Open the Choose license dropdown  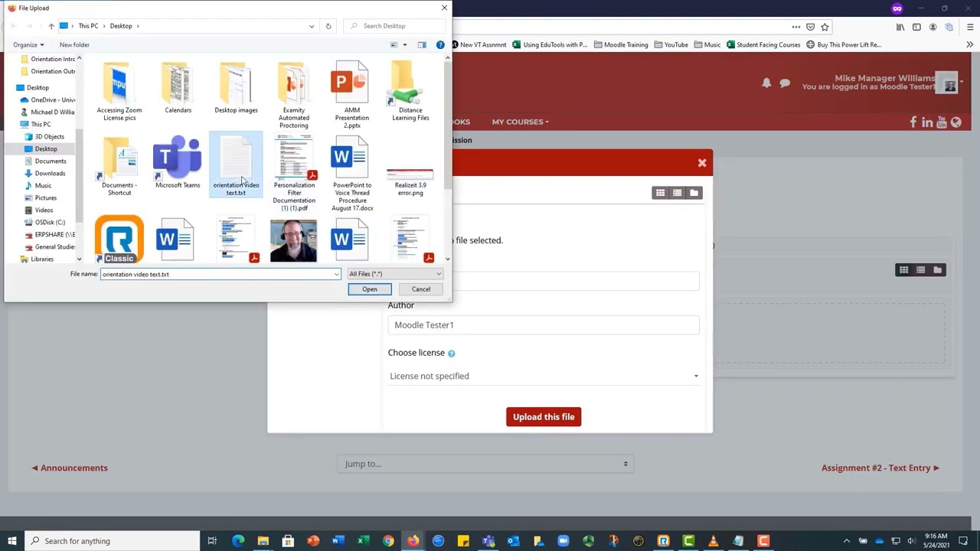(x=544, y=376)
